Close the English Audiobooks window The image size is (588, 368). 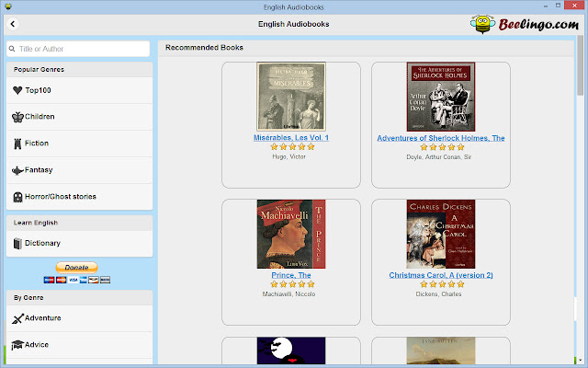click(574, 6)
